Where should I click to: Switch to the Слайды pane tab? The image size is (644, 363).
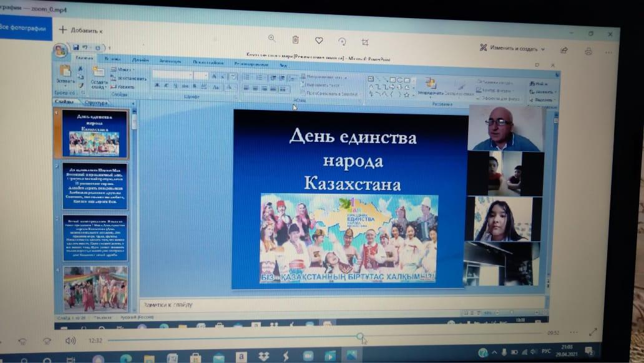64,101
